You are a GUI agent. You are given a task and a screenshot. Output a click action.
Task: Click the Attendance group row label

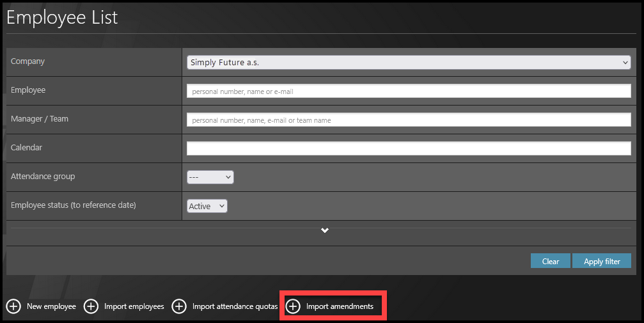coord(43,177)
